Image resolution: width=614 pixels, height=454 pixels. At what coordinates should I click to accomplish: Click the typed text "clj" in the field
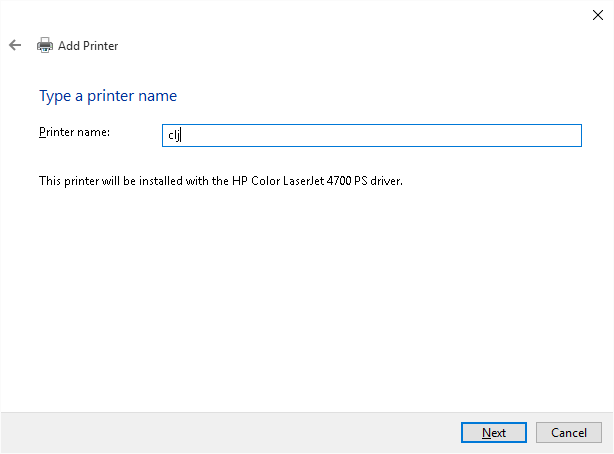[172, 135]
